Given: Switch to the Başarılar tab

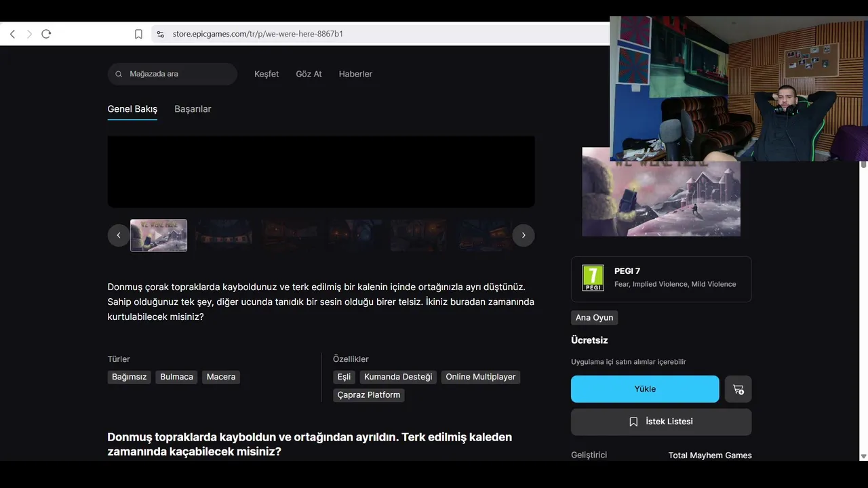Looking at the screenshot, I should pos(193,109).
